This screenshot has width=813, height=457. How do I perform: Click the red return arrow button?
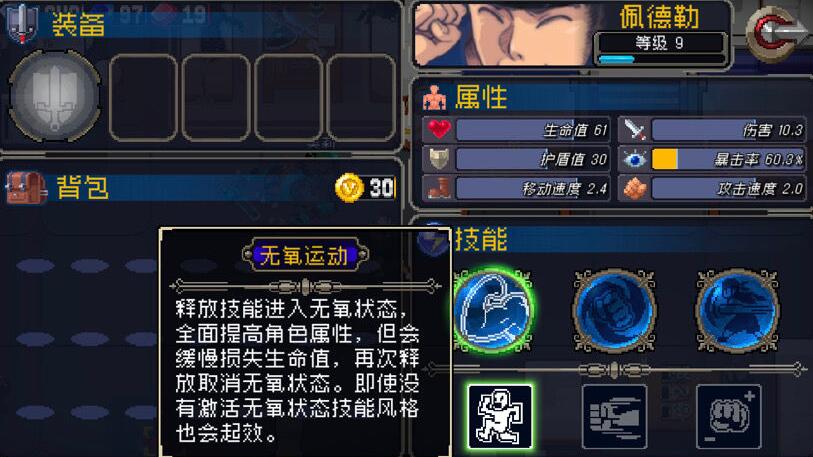(x=776, y=34)
